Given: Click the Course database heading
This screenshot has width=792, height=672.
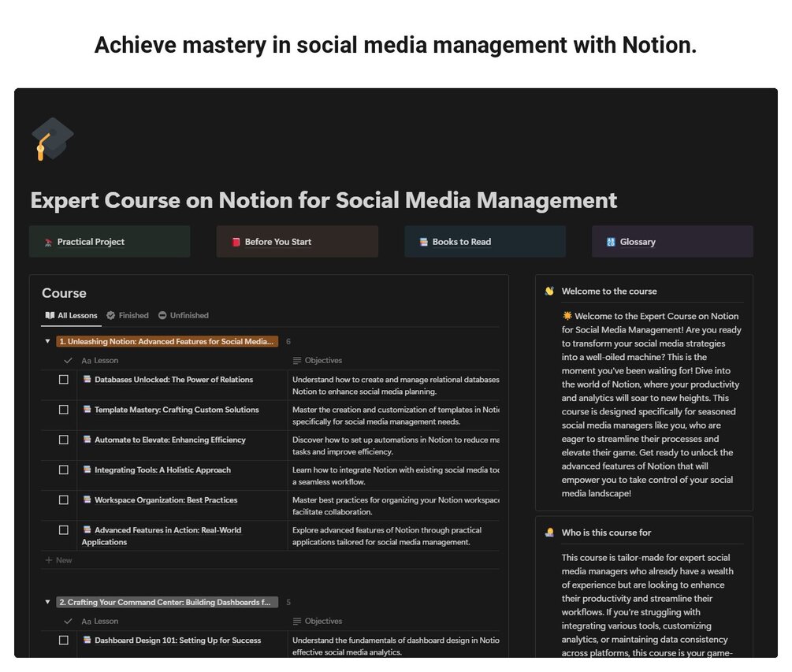Looking at the screenshot, I should (x=64, y=293).
